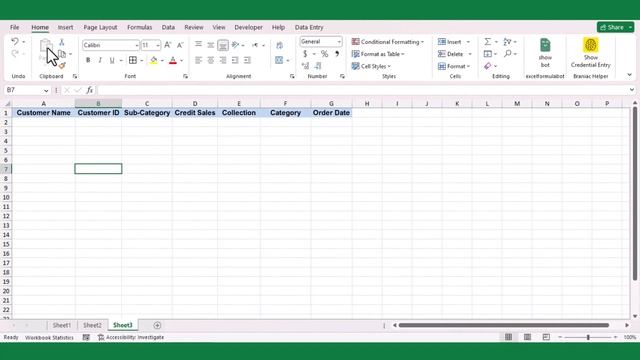Increase indent icon
The image size is (640, 360).
(247, 60)
